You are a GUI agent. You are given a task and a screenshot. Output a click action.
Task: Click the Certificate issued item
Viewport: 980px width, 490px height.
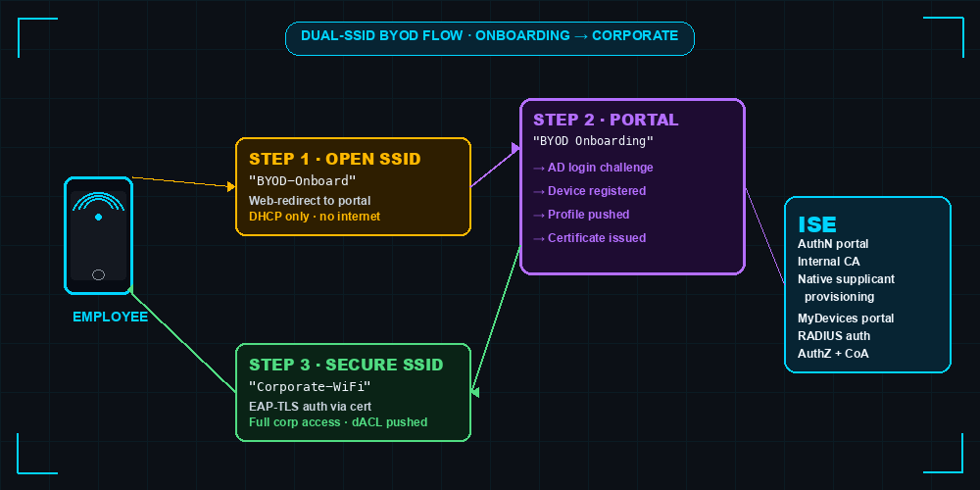(589, 237)
